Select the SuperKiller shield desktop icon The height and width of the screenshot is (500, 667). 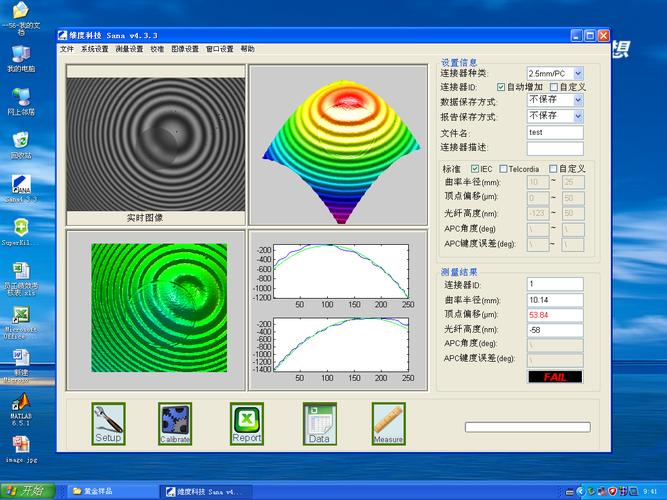21,232
